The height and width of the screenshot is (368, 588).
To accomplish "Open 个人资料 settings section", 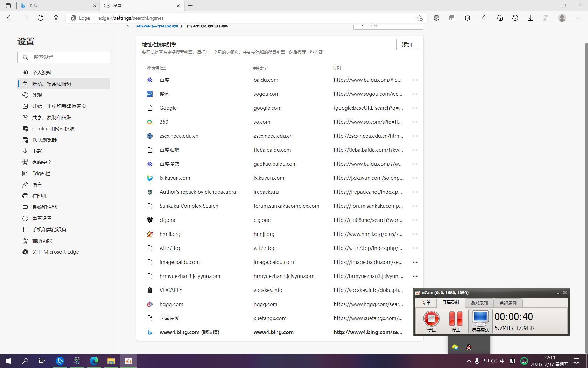I will (64, 73).
